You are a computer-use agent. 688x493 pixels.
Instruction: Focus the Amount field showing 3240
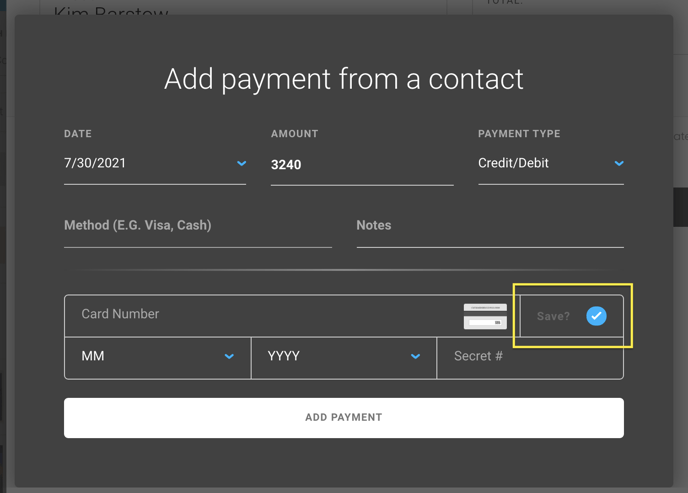pyautogui.click(x=362, y=164)
